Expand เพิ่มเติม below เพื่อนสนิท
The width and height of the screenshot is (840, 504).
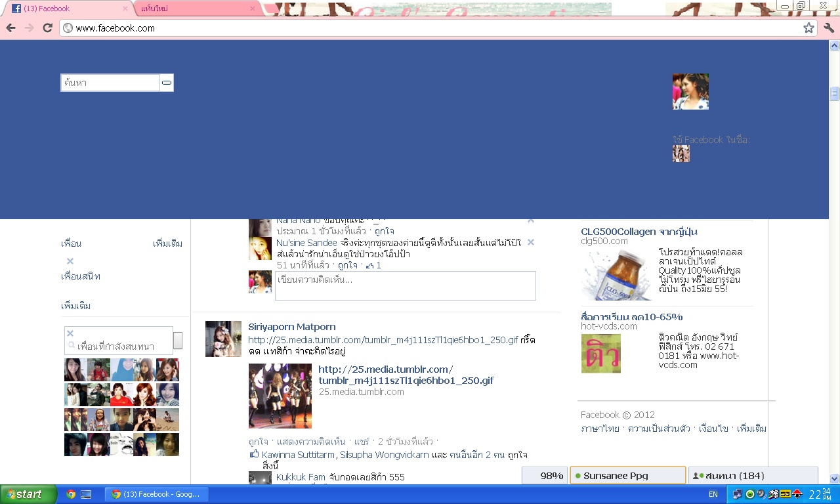coord(75,306)
